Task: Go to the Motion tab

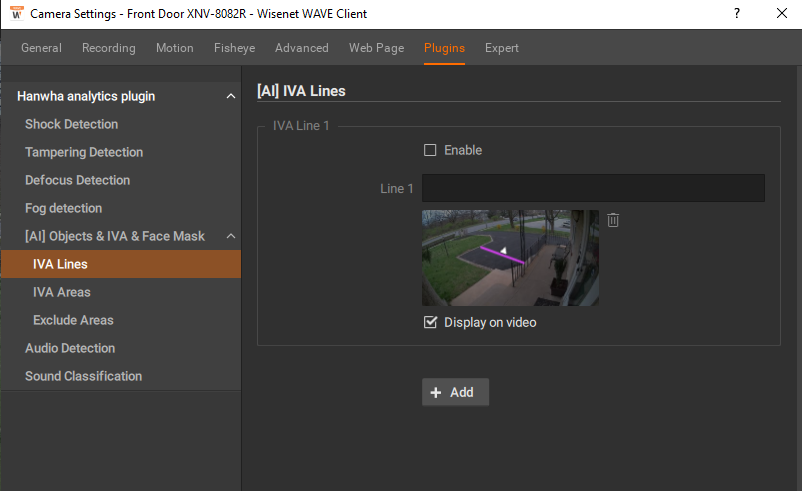Action: tap(174, 48)
